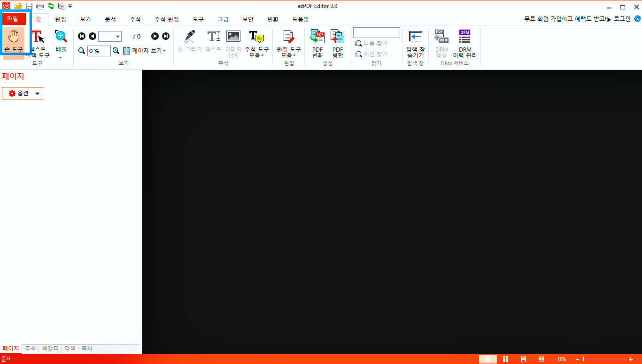Switch to the 목차 navigation tab
642x364 pixels.
pos(87,349)
